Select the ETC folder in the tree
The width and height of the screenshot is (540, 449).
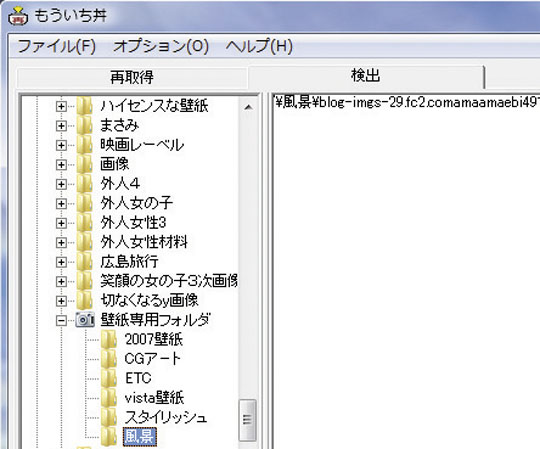point(138,378)
